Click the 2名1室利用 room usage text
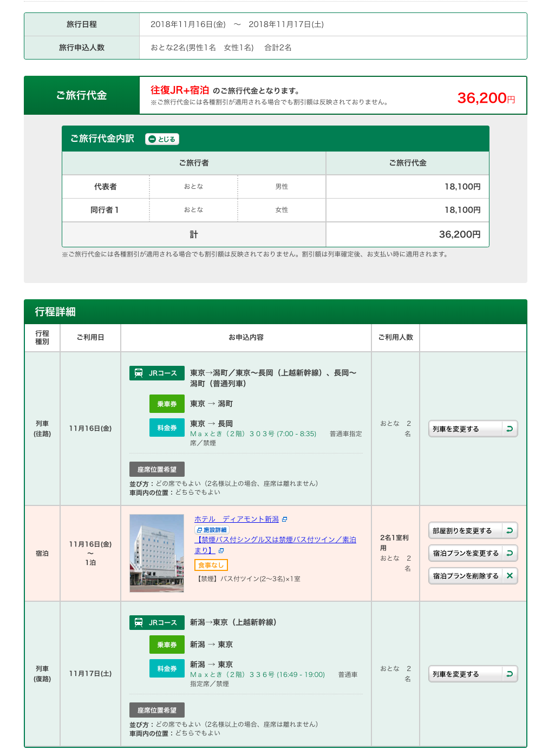The width and height of the screenshot is (542, 756). (x=394, y=543)
